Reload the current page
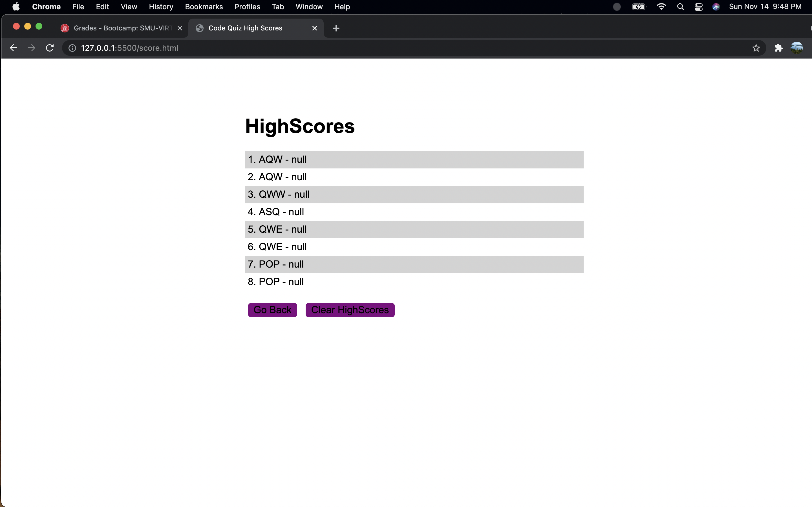 coord(49,48)
